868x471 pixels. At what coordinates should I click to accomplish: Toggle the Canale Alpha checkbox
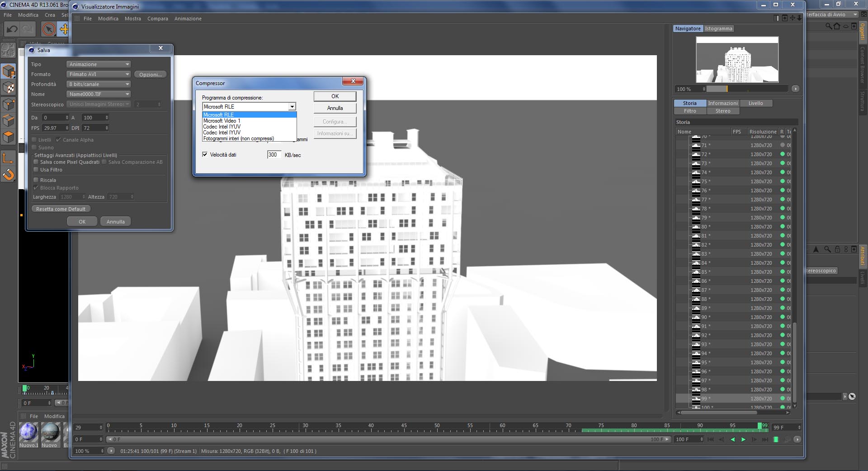(58, 140)
